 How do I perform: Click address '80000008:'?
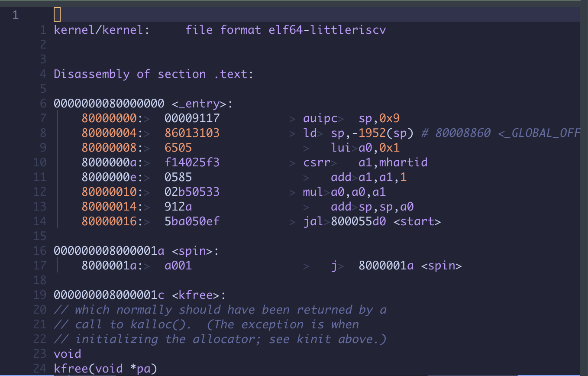[x=113, y=148]
